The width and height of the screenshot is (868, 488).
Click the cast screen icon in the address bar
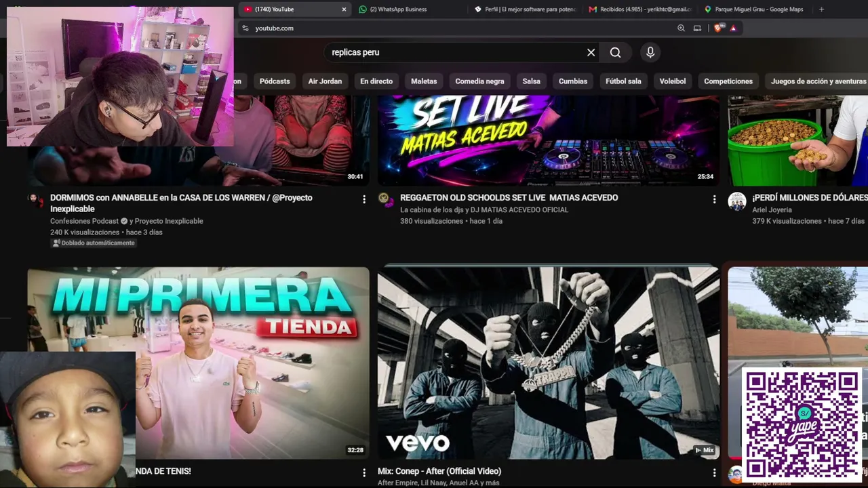(697, 28)
